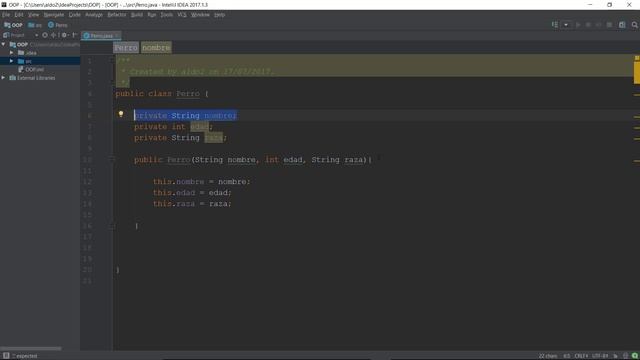Image resolution: width=640 pixels, height=360 pixels.
Task: Select the src folder row
Action: click(40, 61)
